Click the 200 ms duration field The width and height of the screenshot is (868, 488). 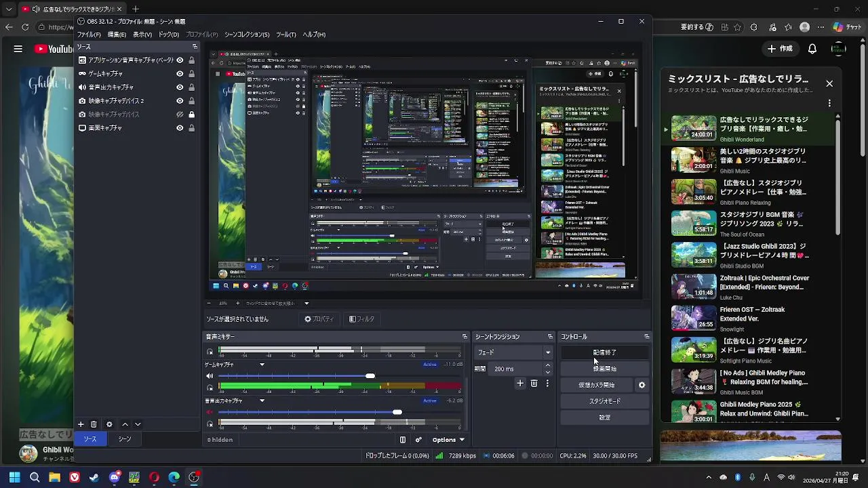pyautogui.click(x=515, y=369)
